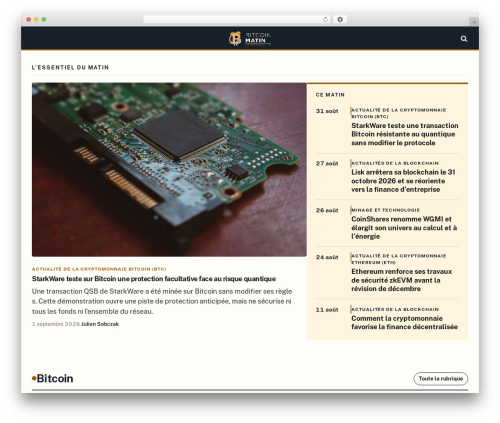The image size is (500, 423).
Task: Open 'StarkWare teste une transaction Bitcoin résistante' article
Action: [405, 134]
